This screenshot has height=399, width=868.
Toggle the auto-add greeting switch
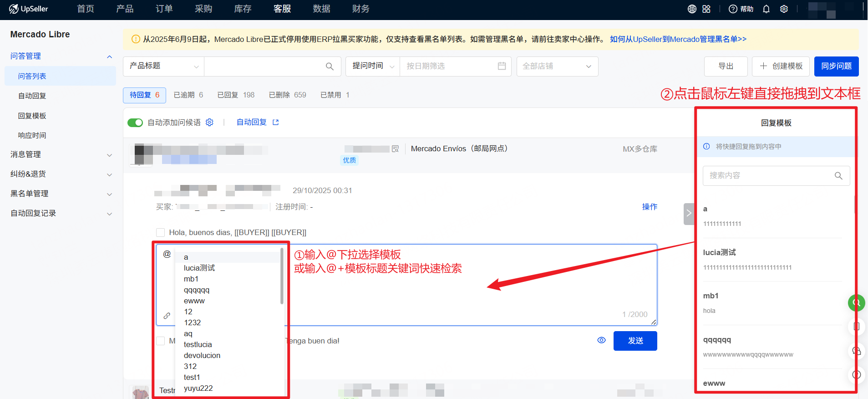[135, 123]
